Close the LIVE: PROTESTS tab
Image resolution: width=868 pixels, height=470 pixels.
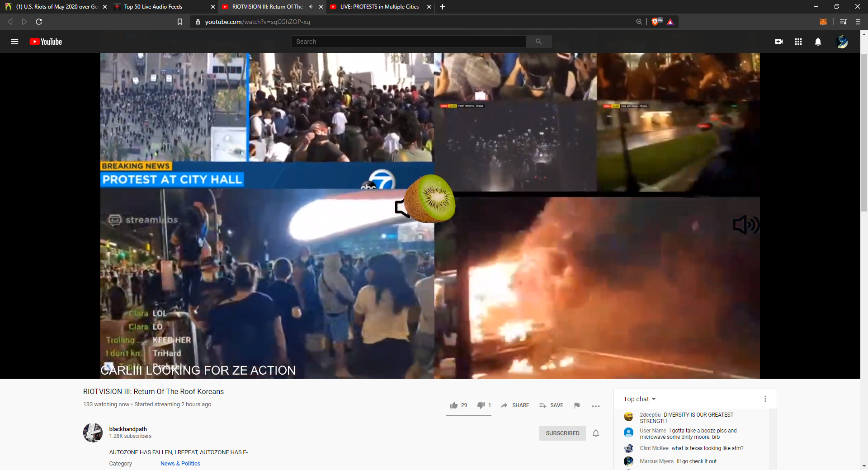point(429,7)
